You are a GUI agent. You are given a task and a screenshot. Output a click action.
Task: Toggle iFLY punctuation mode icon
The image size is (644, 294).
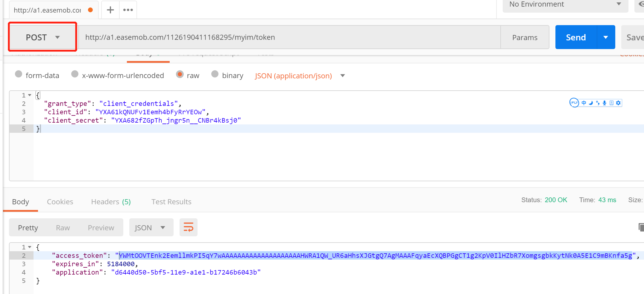click(598, 103)
